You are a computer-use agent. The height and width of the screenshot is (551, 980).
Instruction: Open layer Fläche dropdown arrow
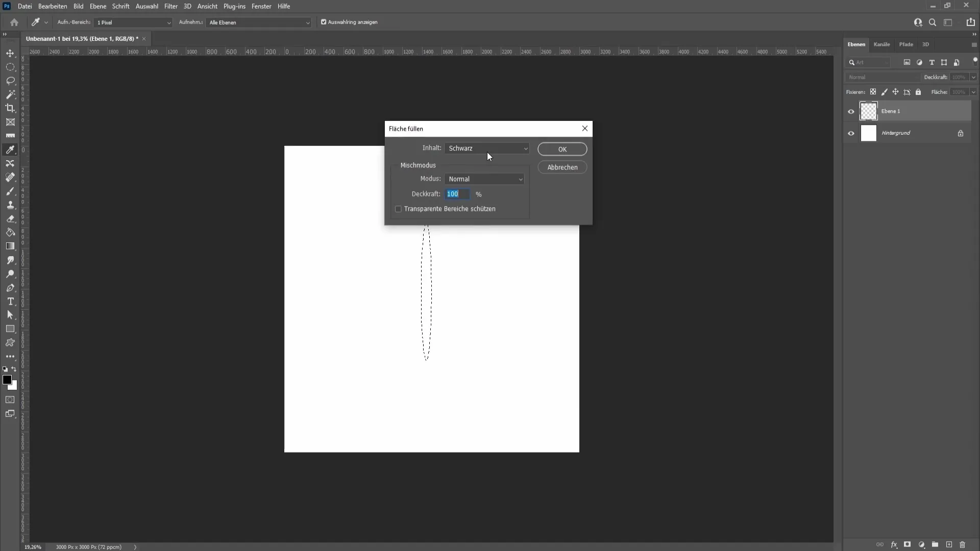(x=973, y=92)
